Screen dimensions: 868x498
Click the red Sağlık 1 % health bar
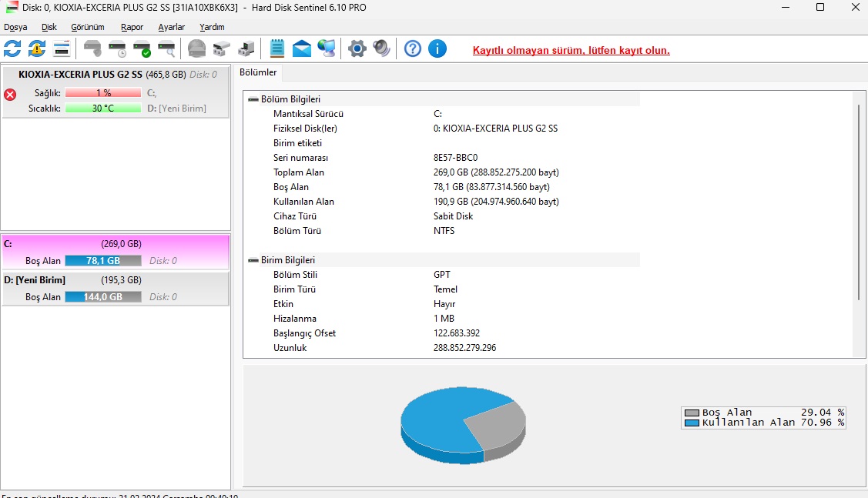tap(103, 93)
